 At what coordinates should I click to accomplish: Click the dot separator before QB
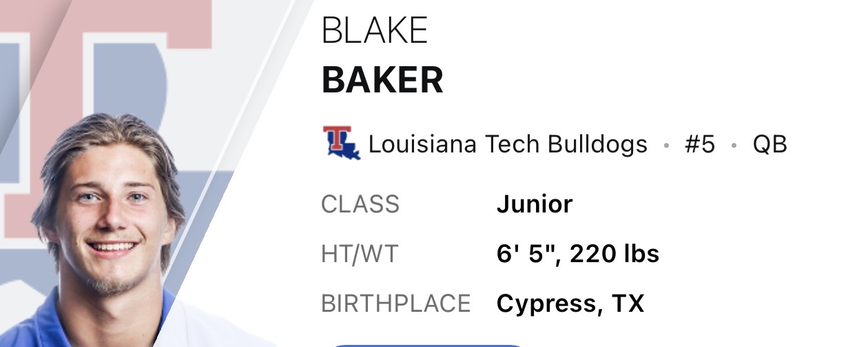[x=734, y=146]
